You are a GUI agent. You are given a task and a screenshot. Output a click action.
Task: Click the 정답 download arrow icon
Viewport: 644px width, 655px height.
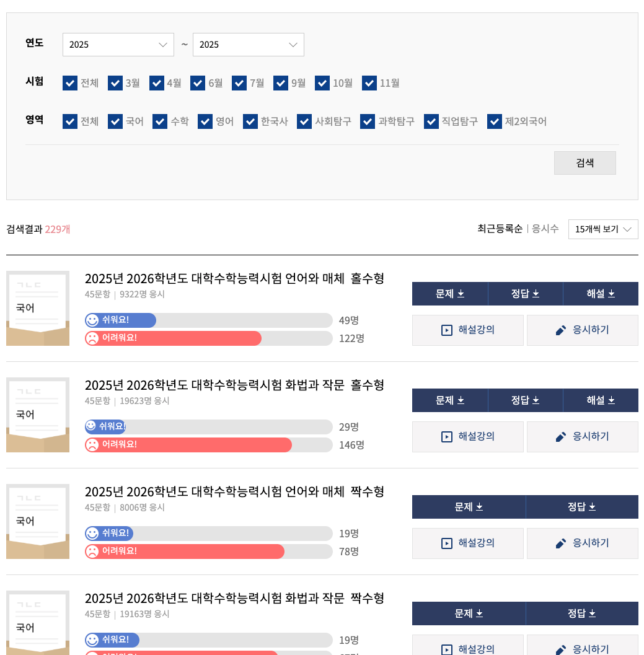click(536, 293)
